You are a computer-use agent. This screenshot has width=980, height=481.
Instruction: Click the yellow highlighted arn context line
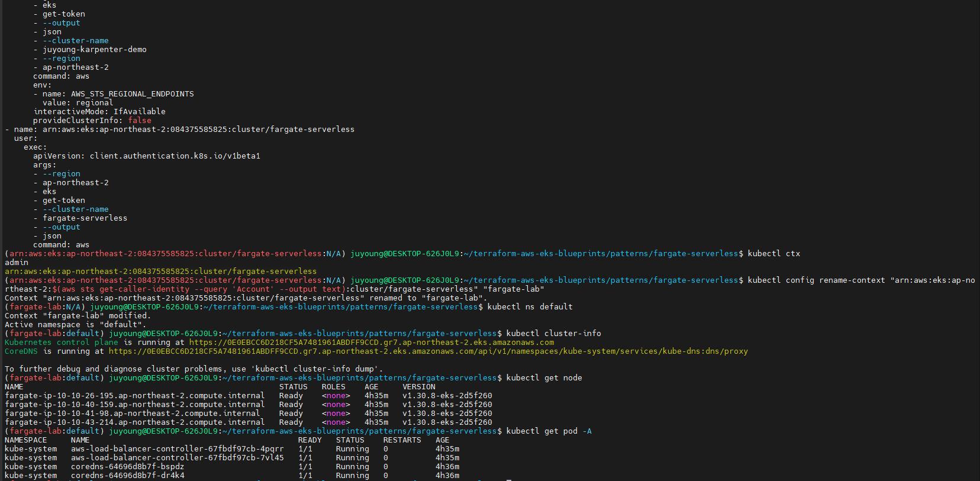pos(161,272)
